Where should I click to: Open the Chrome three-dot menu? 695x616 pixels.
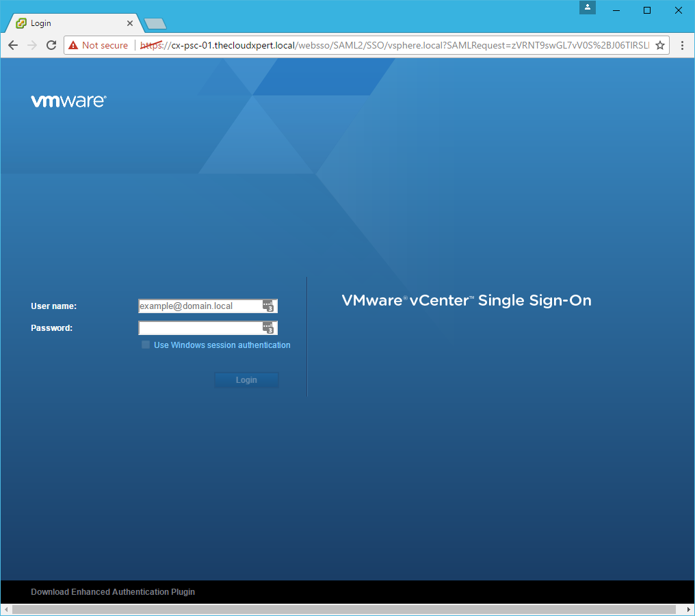[682, 45]
